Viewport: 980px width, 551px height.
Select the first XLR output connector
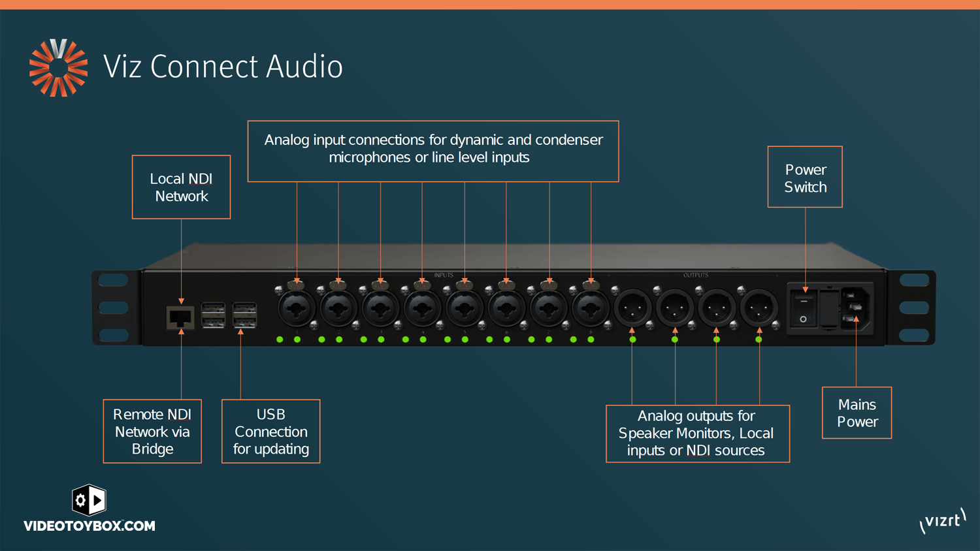(x=632, y=307)
